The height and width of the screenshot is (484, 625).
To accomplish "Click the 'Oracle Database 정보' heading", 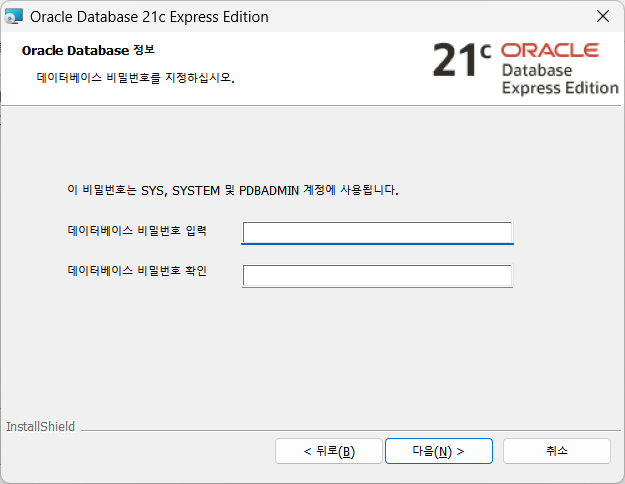I will point(88,50).
